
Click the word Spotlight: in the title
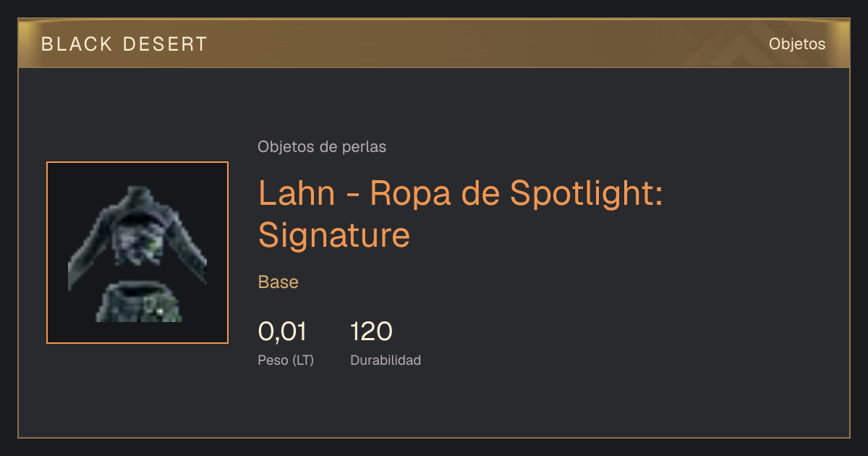pos(587,193)
